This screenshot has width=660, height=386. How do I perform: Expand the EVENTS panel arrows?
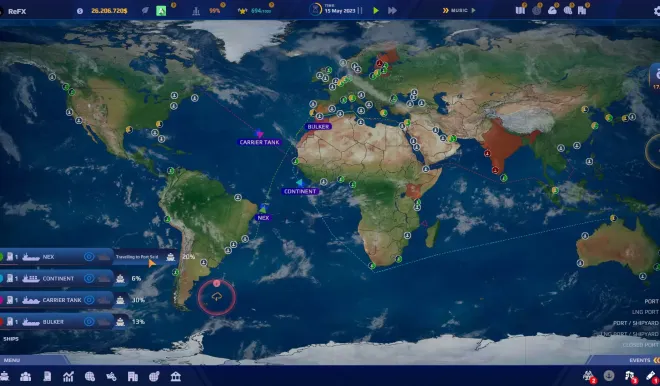pos(656,360)
